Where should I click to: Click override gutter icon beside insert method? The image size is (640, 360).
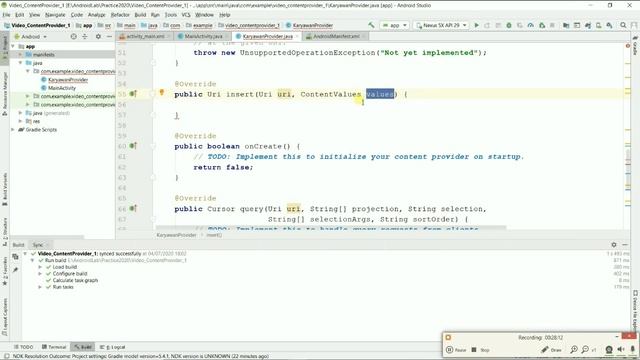133,94
